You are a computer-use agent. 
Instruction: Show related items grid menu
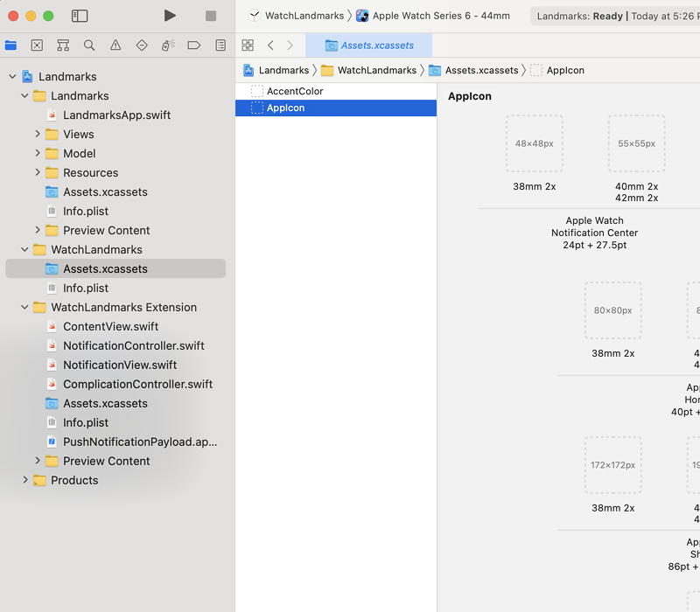tap(248, 45)
